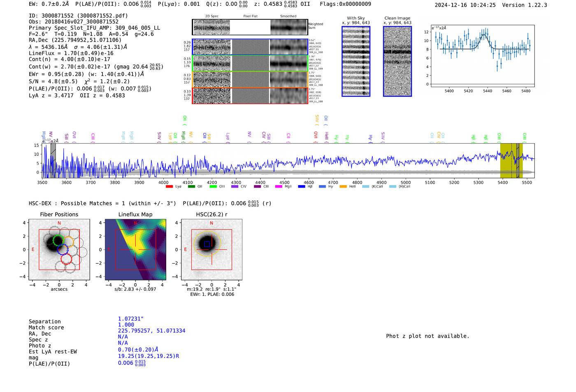Click the red fiber circle in Fiber Positions
The width and height of the screenshot is (576, 392).
point(66,259)
